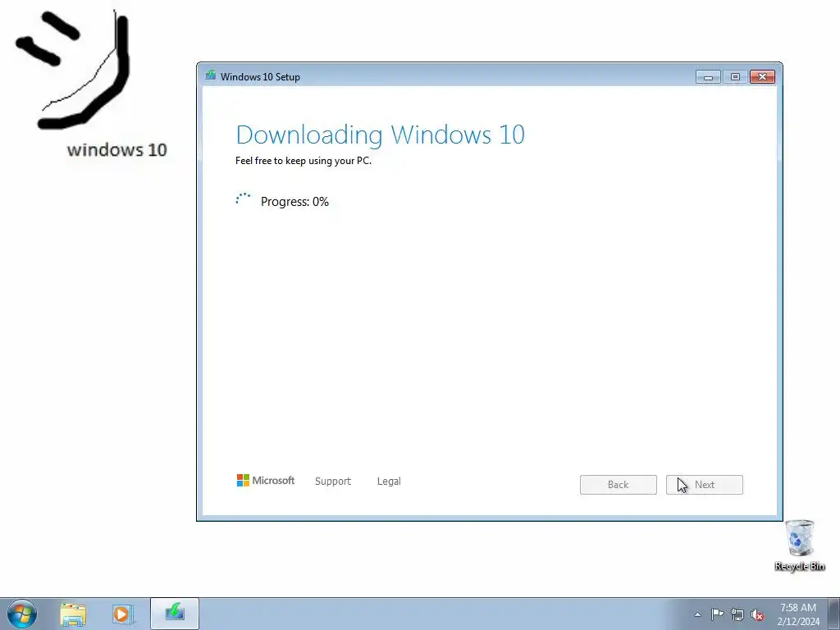Select the Windows 10 Setup taskbar button

point(175,614)
